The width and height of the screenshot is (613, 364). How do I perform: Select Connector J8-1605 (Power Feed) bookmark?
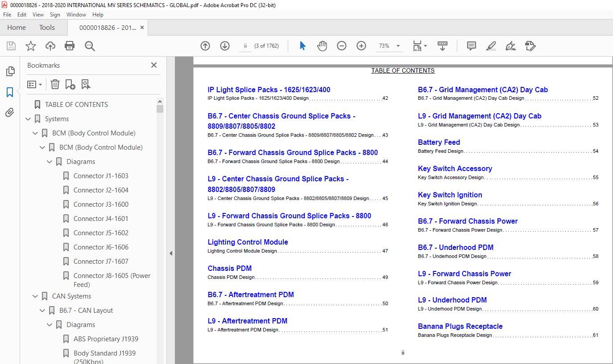(112, 280)
